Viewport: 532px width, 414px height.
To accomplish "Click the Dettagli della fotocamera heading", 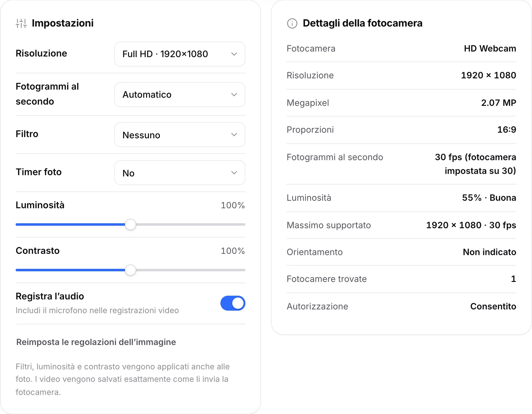I will point(362,23).
